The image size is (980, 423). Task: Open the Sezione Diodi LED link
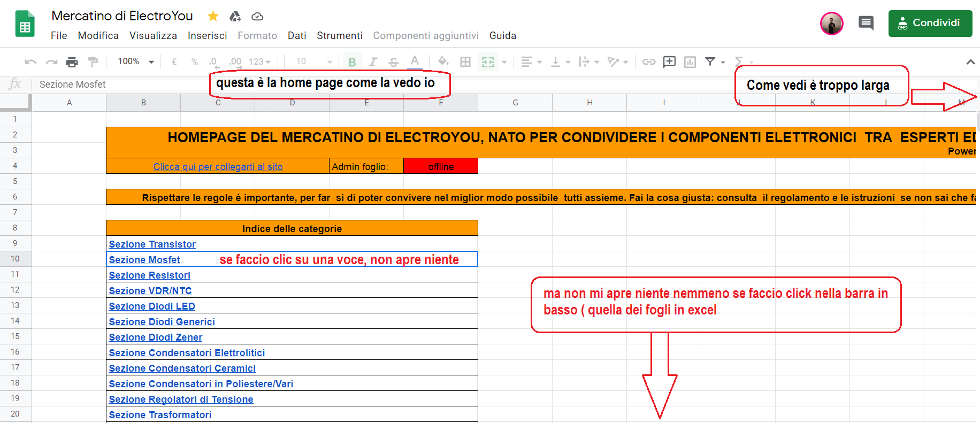coord(152,306)
